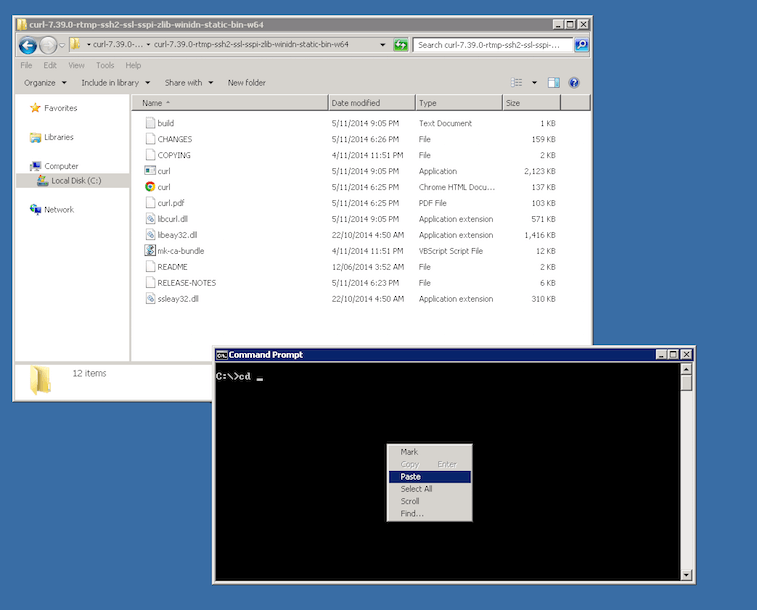Image resolution: width=757 pixels, height=610 pixels.
Task: Expand the Include in library dropdown
Action: 115,83
